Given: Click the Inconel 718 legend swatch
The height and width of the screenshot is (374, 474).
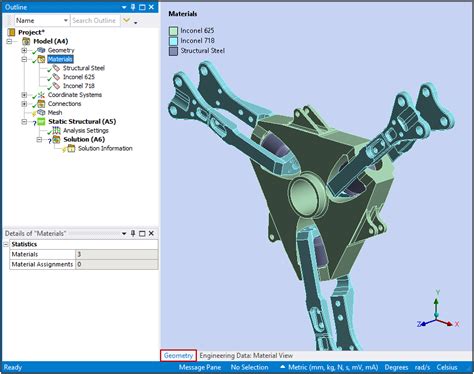Looking at the screenshot, I should (x=173, y=41).
